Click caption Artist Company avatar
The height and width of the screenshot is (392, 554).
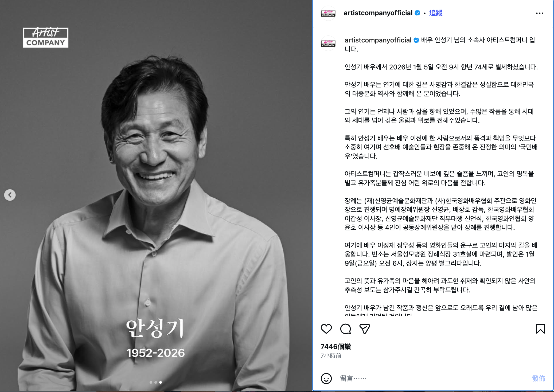coord(328,43)
